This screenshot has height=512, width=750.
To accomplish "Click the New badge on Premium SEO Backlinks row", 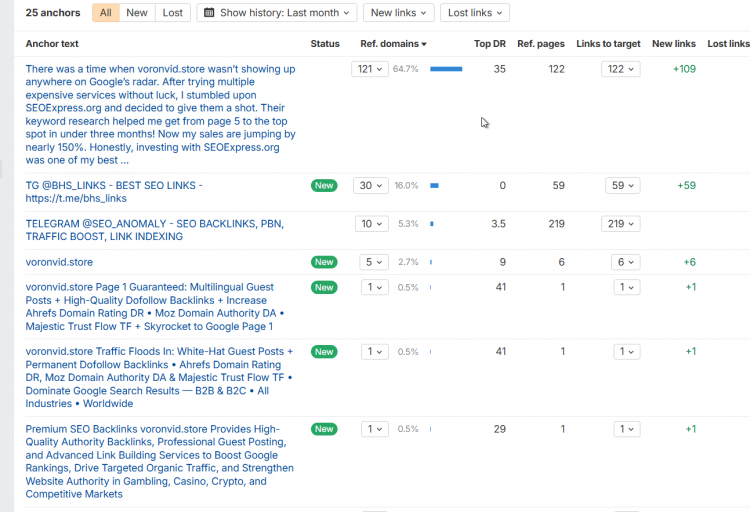I will pyautogui.click(x=324, y=429).
